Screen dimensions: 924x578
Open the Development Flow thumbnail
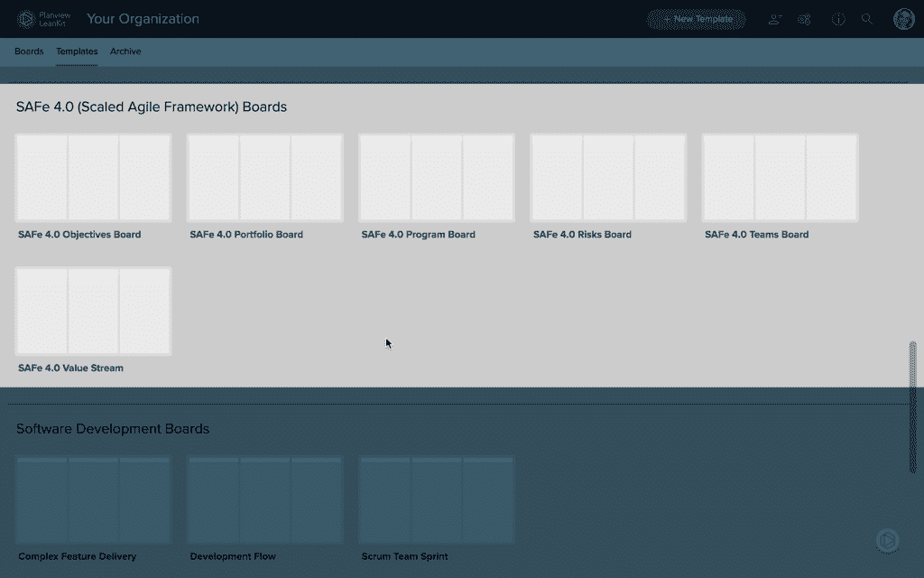pyautogui.click(x=265, y=499)
